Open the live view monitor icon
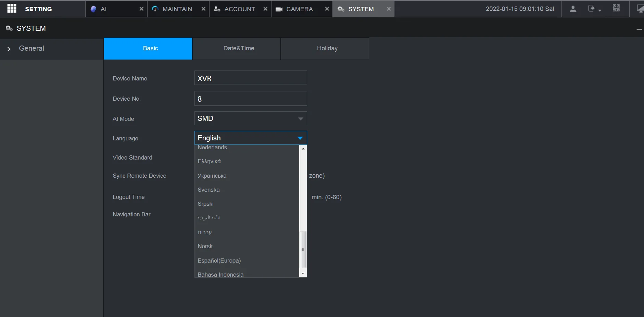Screen dimensions: 644x317 tap(640, 9)
